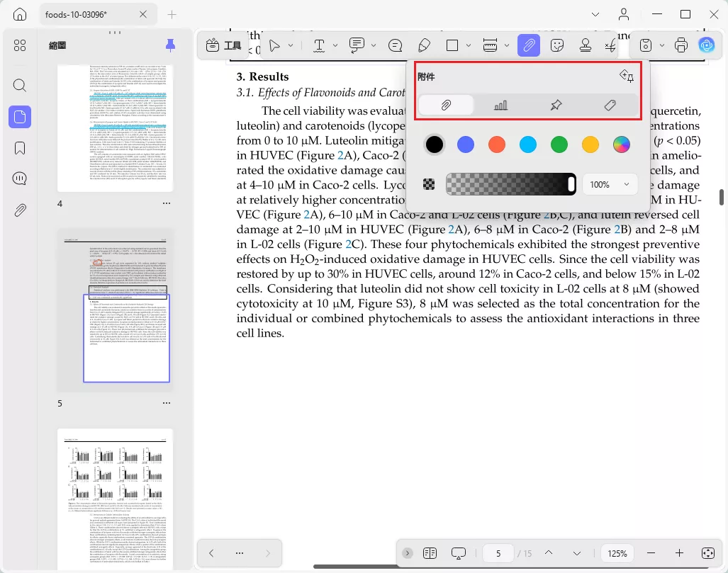Expand the text markup dropdown arrow
728x573 pixels.
point(335,45)
